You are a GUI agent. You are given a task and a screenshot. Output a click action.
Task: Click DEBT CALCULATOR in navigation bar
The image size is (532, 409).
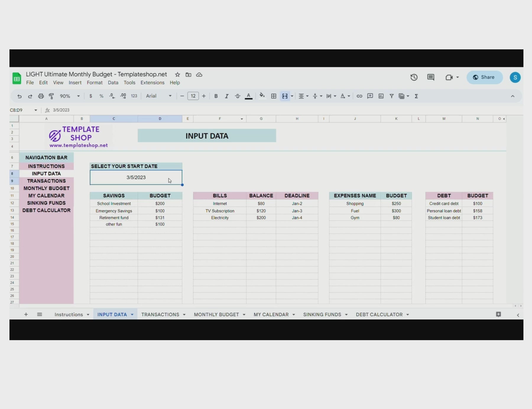(46, 210)
